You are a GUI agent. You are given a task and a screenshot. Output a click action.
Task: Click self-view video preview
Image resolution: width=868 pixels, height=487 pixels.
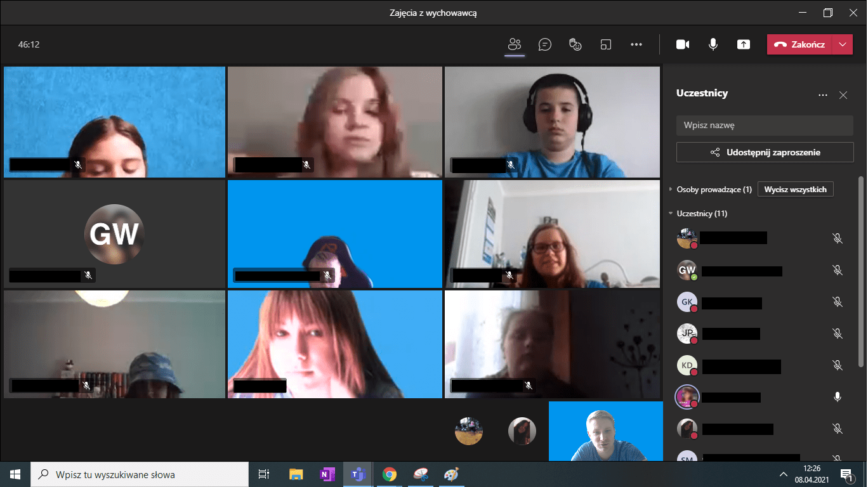pyautogui.click(x=605, y=431)
